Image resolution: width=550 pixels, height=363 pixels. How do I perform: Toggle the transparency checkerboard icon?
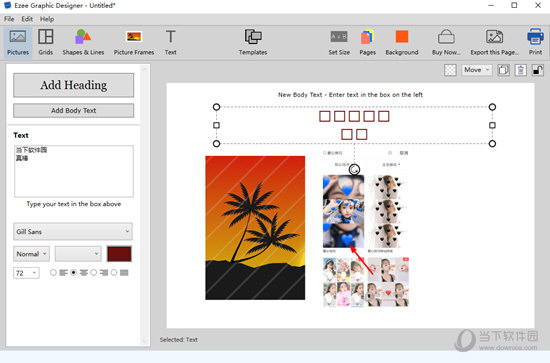(x=450, y=70)
